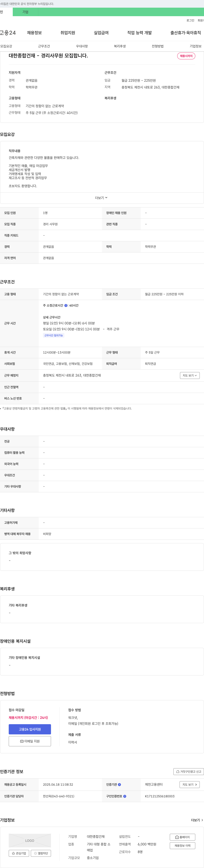Click the 2025.06.18 11:08:32 registration date

point(58,784)
